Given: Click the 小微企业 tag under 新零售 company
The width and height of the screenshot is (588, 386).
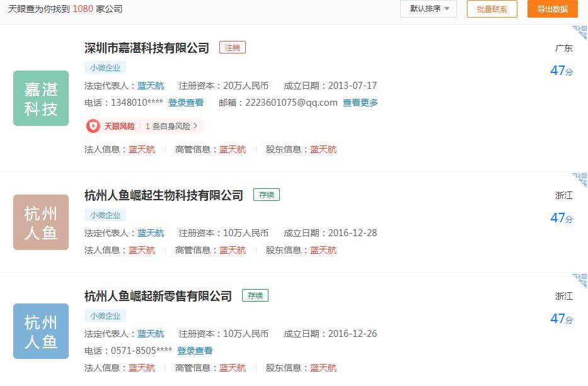Looking at the screenshot, I should click(x=105, y=316).
